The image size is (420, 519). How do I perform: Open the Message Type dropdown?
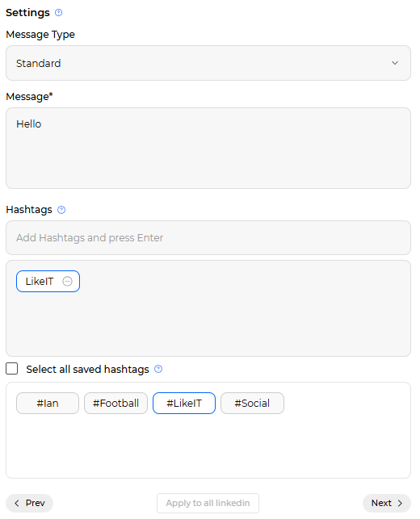pos(208,63)
